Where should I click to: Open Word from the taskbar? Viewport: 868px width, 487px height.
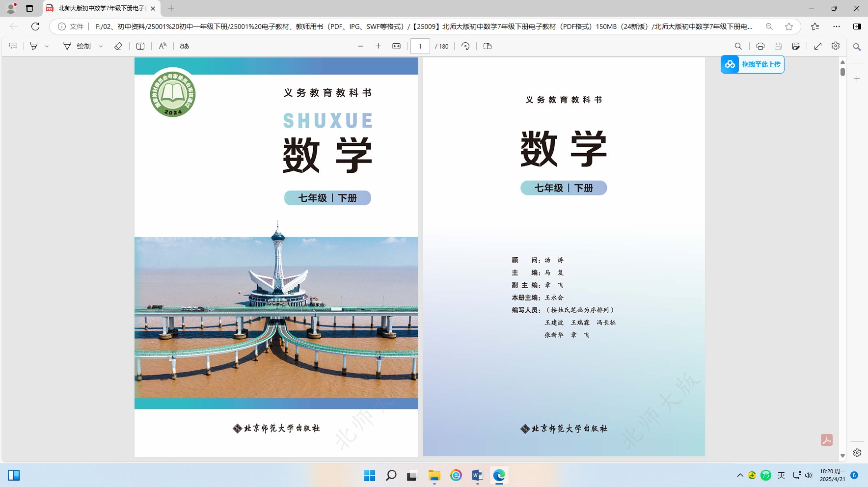(x=477, y=475)
